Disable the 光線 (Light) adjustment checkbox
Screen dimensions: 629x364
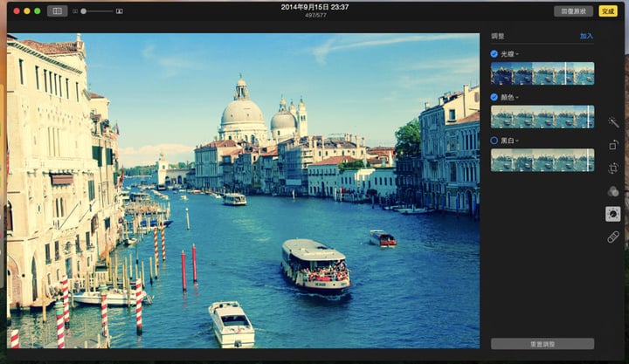coord(494,54)
